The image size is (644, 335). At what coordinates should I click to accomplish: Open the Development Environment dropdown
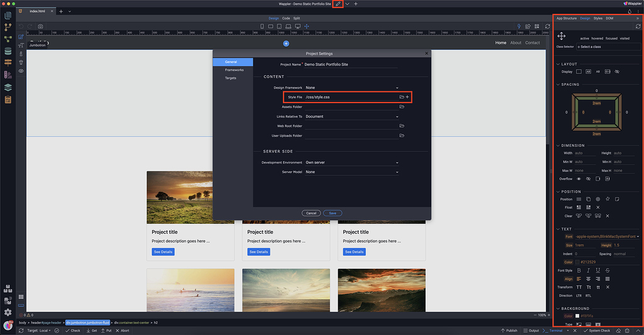(352, 162)
